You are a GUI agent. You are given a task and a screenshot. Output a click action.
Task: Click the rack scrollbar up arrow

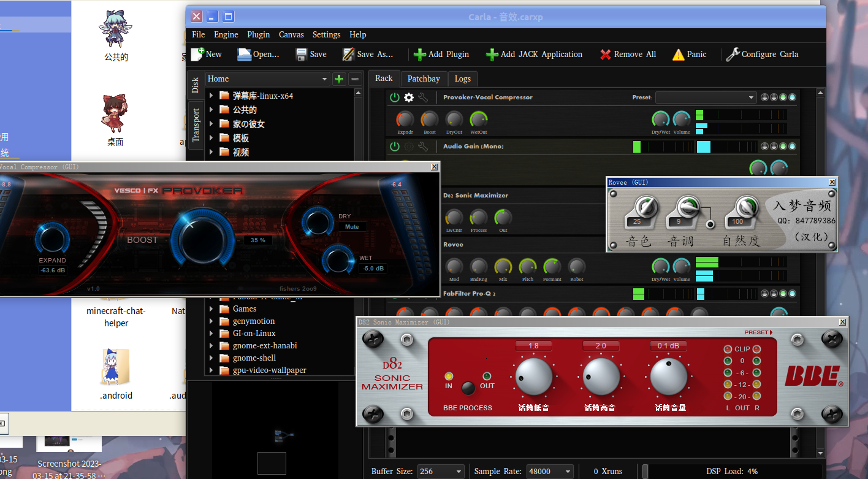[821, 93]
